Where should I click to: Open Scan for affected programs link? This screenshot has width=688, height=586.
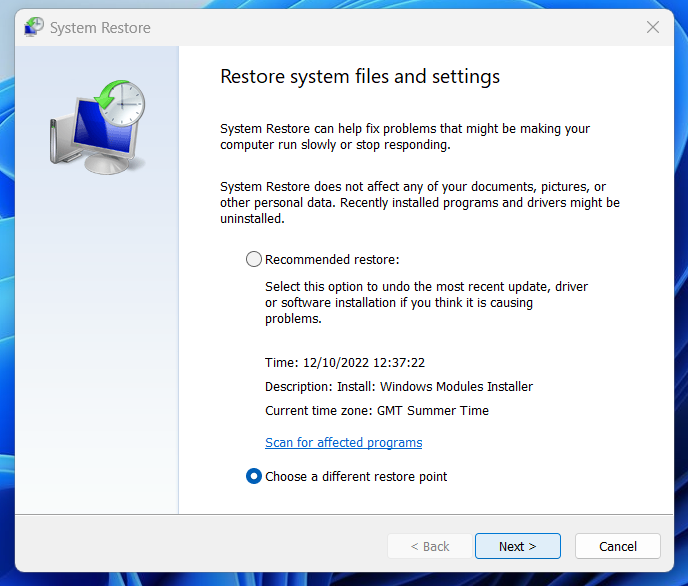344,443
